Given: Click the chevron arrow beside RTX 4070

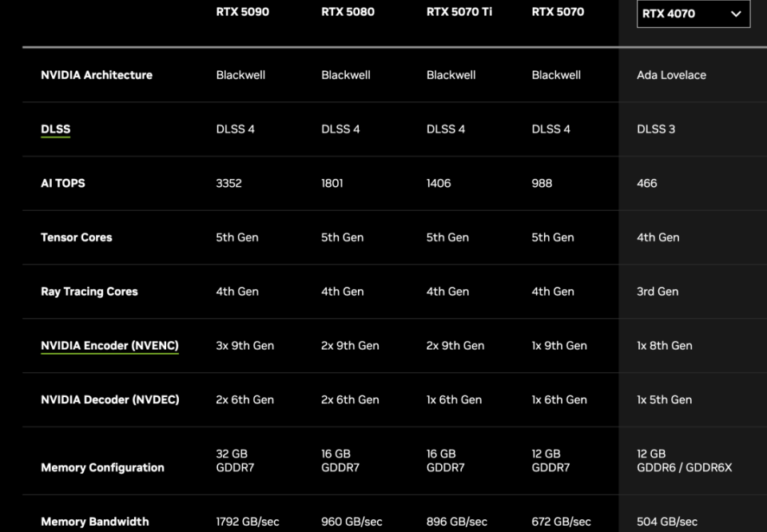Looking at the screenshot, I should (736, 14).
